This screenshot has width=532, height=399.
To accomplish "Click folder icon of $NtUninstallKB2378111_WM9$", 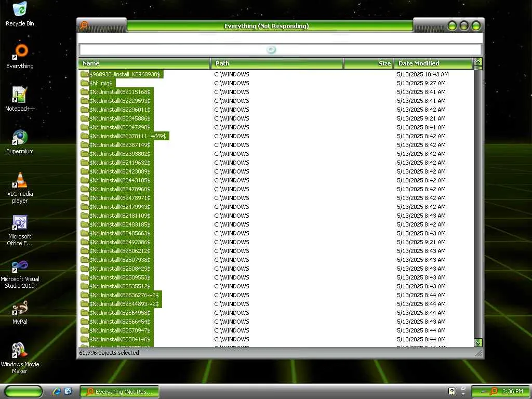I will coord(85,136).
